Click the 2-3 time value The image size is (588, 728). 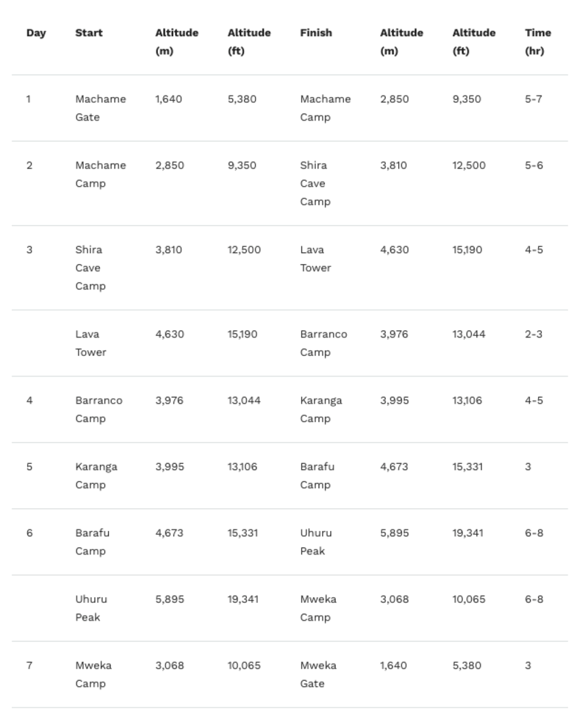pos(534,335)
